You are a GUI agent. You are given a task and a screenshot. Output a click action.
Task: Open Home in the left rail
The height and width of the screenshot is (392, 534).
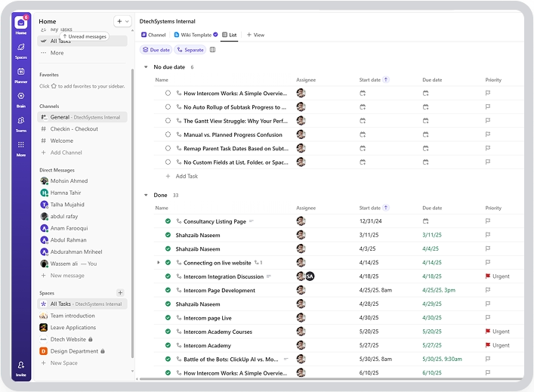pyautogui.click(x=21, y=25)
